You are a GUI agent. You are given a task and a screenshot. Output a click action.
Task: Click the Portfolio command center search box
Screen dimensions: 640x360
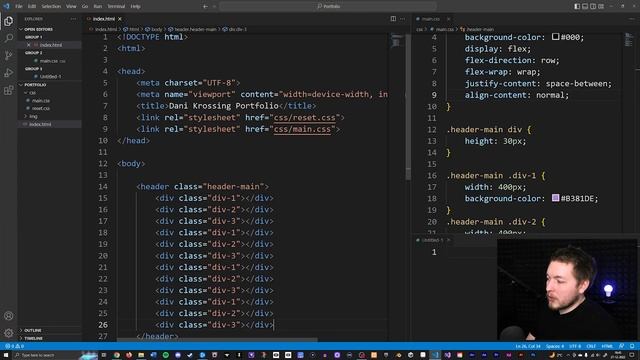pyautogui.click(x=328, y=7)
